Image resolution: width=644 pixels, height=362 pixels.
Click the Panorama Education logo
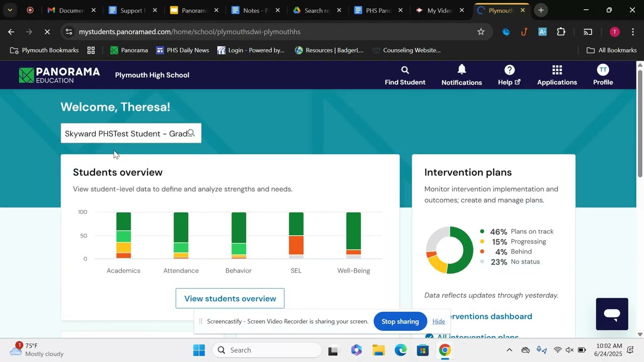(x=59, y=75)
